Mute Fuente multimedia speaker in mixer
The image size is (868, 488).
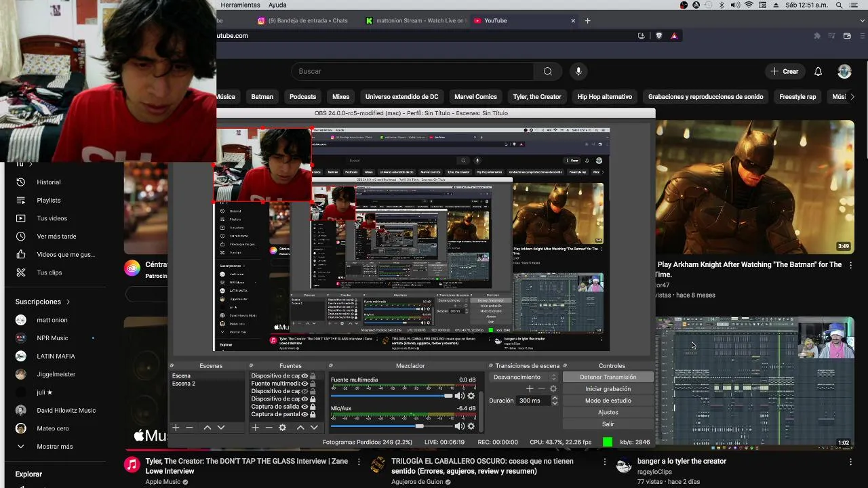coord(459,396)
